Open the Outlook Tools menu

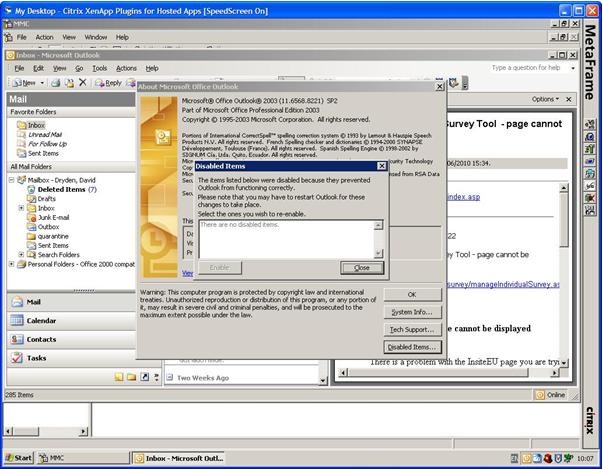[x=100, y=68]
